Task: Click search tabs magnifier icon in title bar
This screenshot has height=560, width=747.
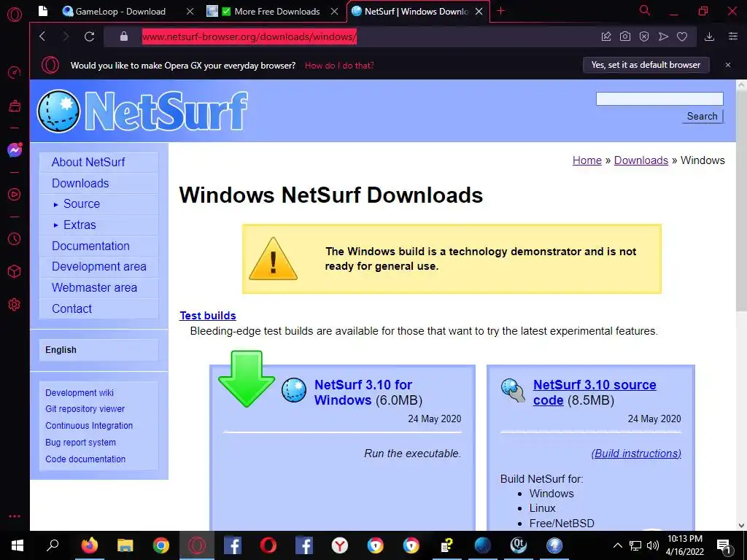Action: coord(645,10)
